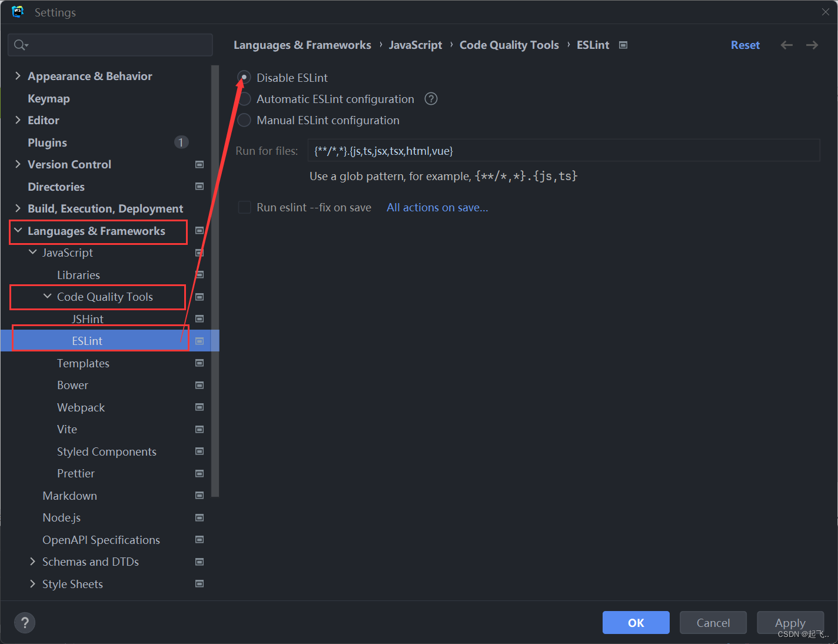Select the Disable ESLint radio button
Image resolution: width=838 pixels, height=644 pixels.
point(244,77)
